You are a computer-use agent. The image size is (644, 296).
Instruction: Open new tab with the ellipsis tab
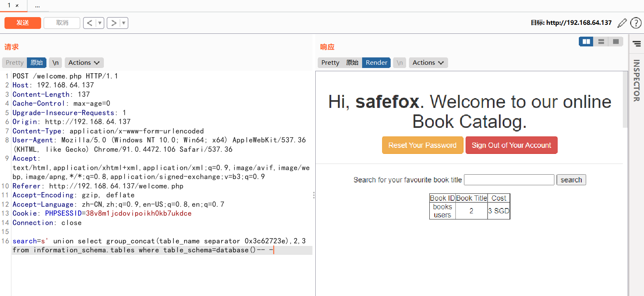37,6
